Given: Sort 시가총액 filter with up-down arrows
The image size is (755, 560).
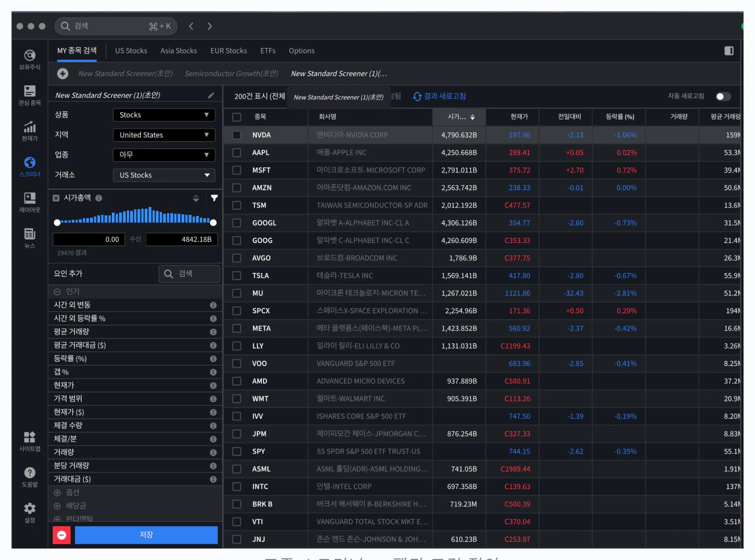Looking at the screenshot, I should click(196, 198).
